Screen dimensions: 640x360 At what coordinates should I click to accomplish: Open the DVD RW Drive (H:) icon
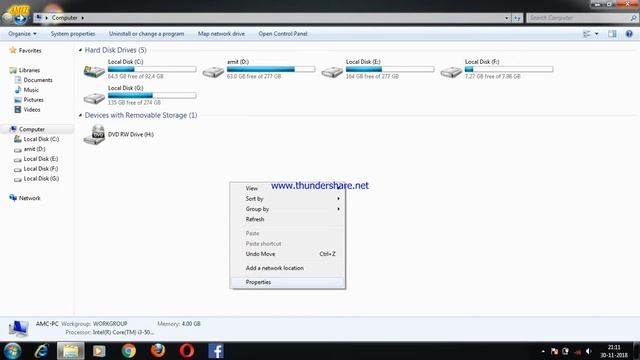[94, 135]
